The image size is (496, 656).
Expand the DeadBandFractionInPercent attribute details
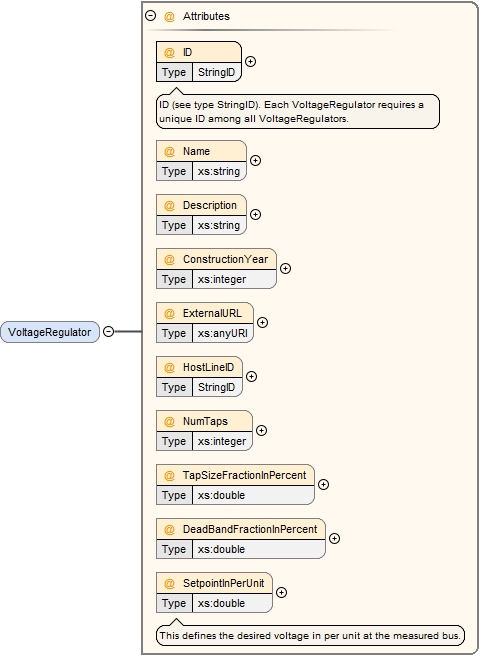tap(334, 538)
